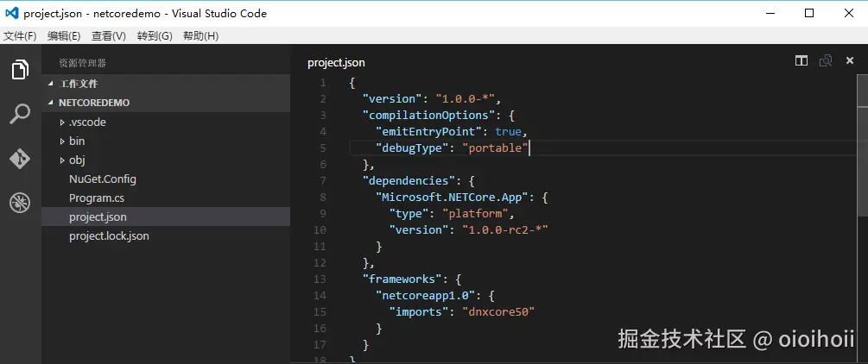Click the "netcoreapp1.0" key
Viewport: 868px width, 364px height.
tap(426, 295)
